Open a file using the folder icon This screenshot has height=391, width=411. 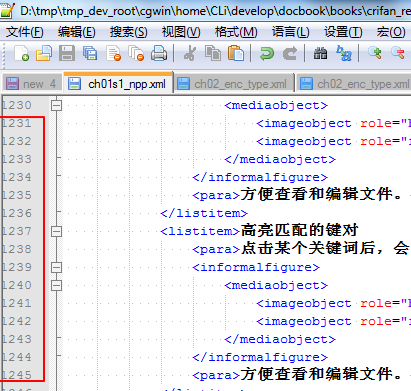click(x=44, y=53)
